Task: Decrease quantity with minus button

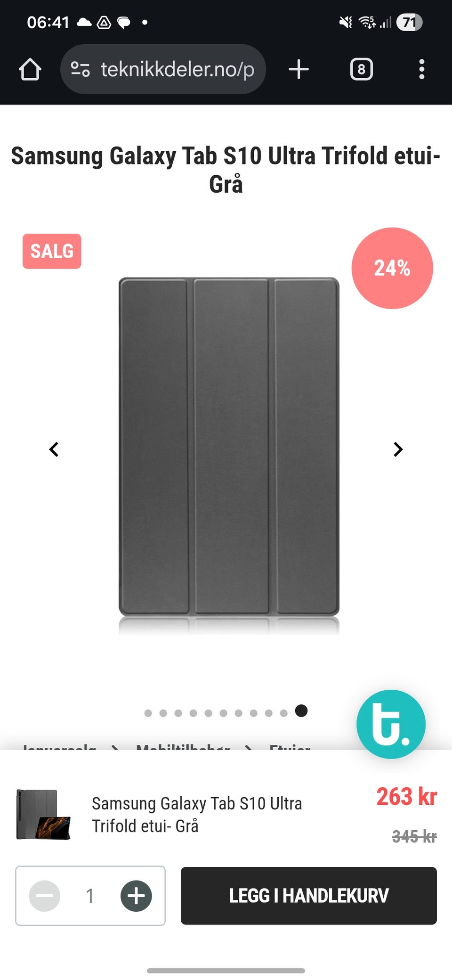Action: click(45, 896)
